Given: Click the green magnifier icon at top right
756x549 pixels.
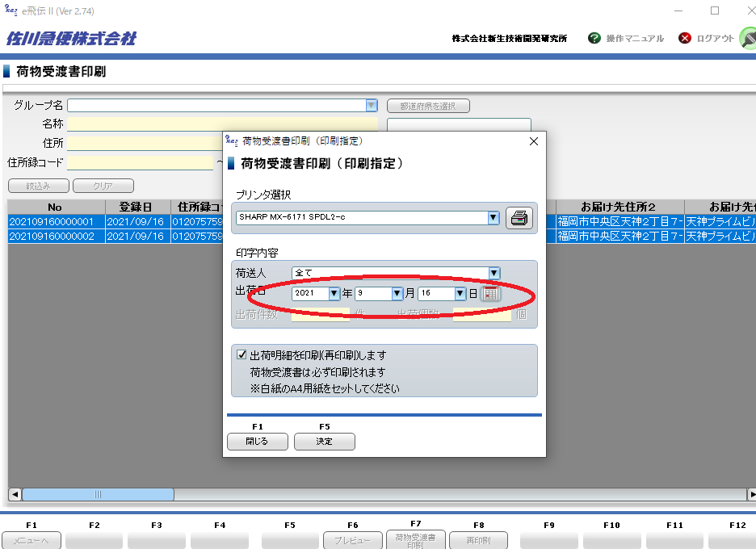Looking at the screenshot, I should (x=748, y=38).
